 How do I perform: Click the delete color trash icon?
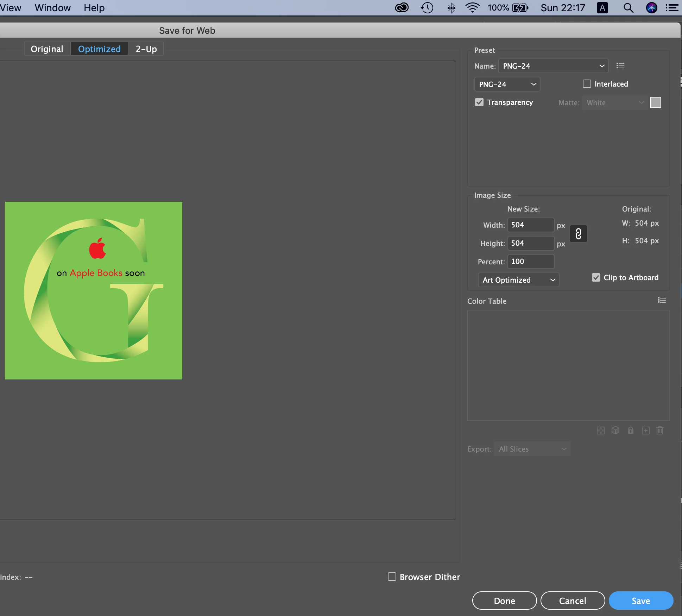[660, 430]
